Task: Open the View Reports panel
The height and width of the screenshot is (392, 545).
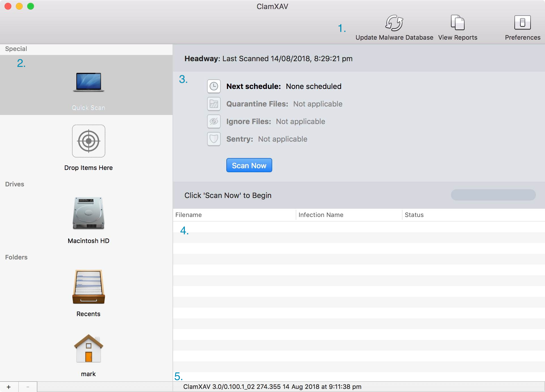Action: point(458,28)
